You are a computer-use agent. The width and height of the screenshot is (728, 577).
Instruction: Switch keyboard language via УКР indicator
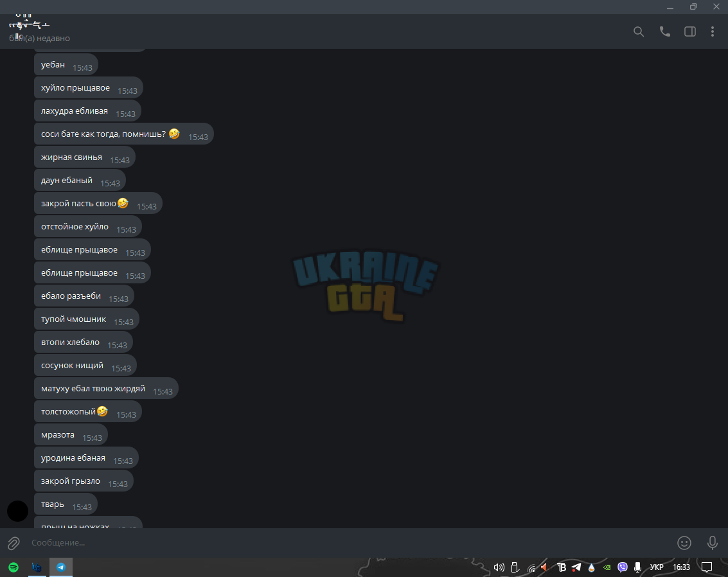pos(657,567)
